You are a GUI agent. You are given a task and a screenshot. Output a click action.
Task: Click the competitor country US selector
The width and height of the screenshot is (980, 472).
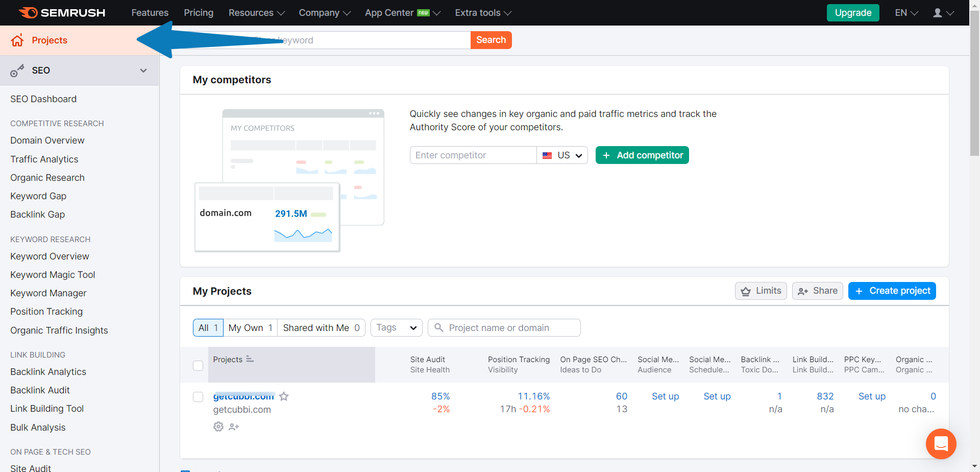pyautogui.click(x=562, y=155)
